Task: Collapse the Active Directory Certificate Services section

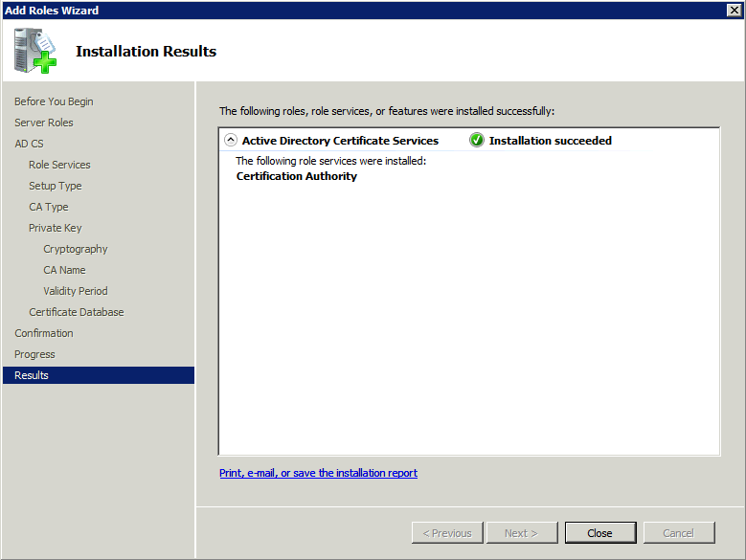Action: tap(230, 141)
